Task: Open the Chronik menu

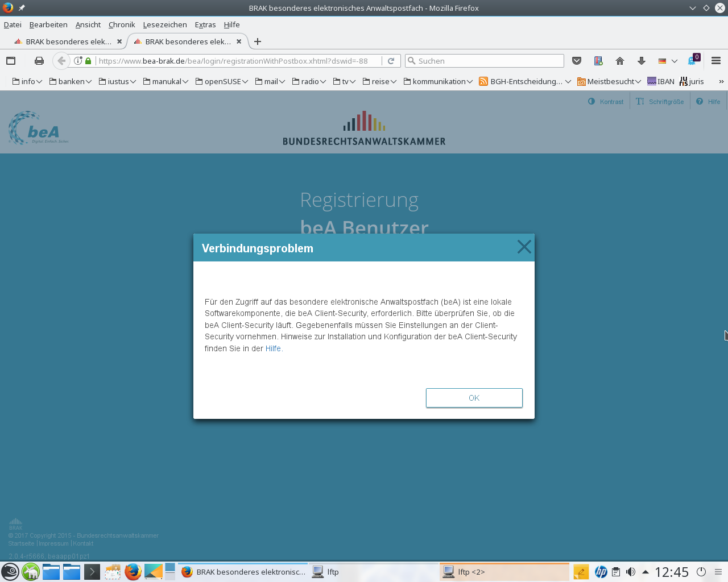Action: point(121,24)
